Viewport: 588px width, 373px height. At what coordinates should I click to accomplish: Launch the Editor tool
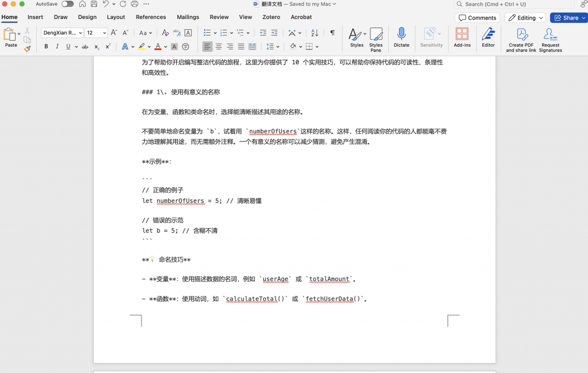[x=488, y=37]
